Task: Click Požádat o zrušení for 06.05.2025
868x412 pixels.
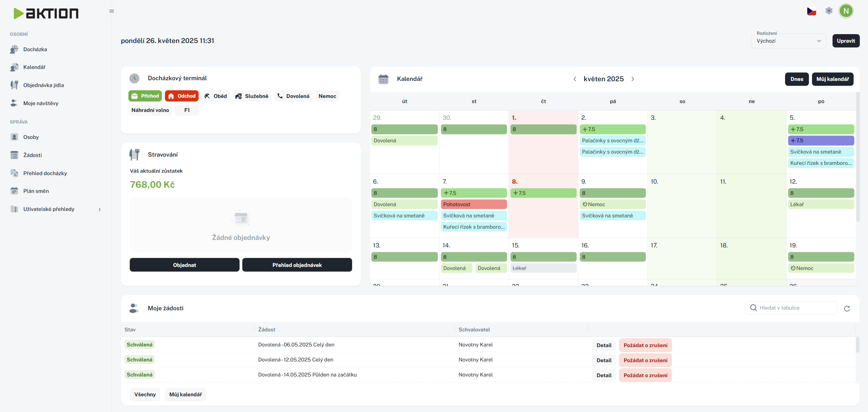Action: 645,345
